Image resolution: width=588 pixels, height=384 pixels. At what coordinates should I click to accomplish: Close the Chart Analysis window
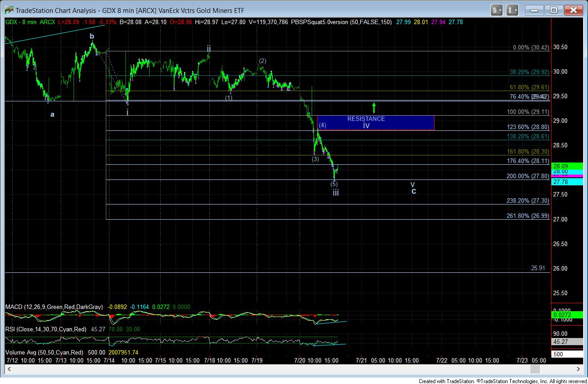pos(573,9)
